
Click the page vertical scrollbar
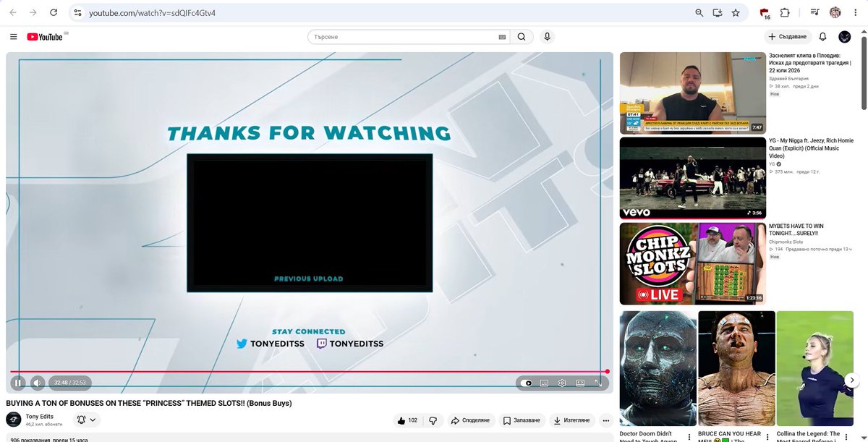click(x=863, y=72)
